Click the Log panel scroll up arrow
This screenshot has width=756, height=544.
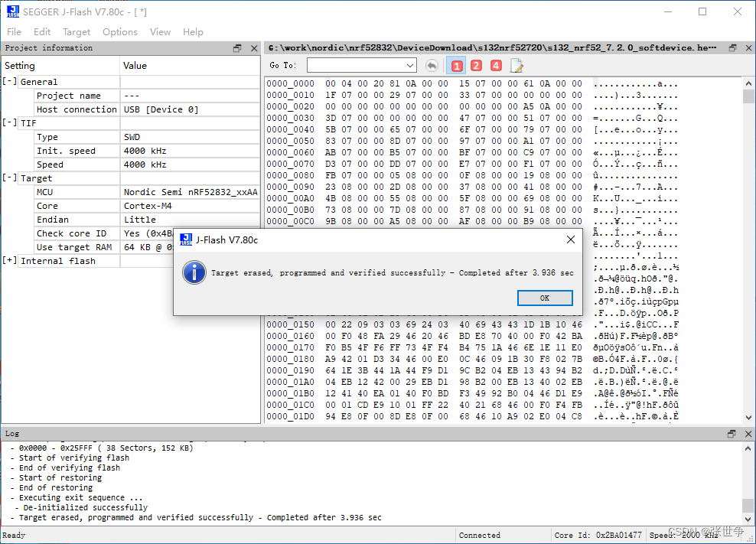click(x=748, y=448)
